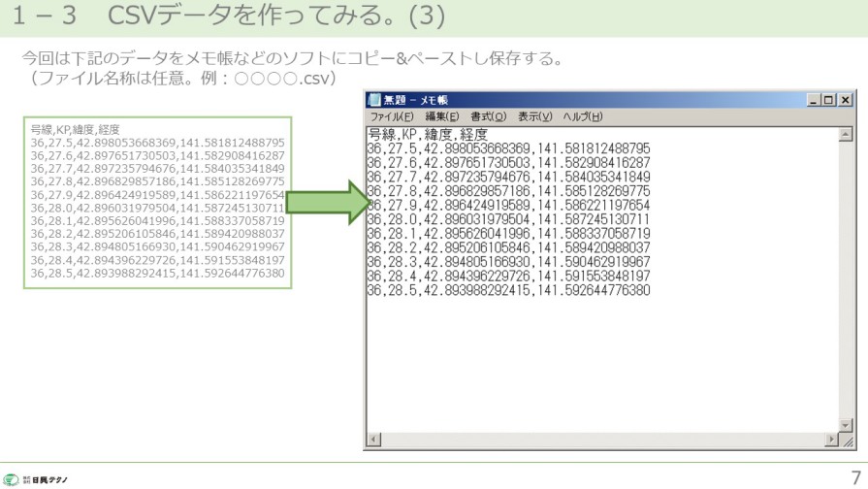The image size is (868, 489).
Task: Click the 号線,KP,緯度,経度 header line in Notepad
Action: [427, 134]
